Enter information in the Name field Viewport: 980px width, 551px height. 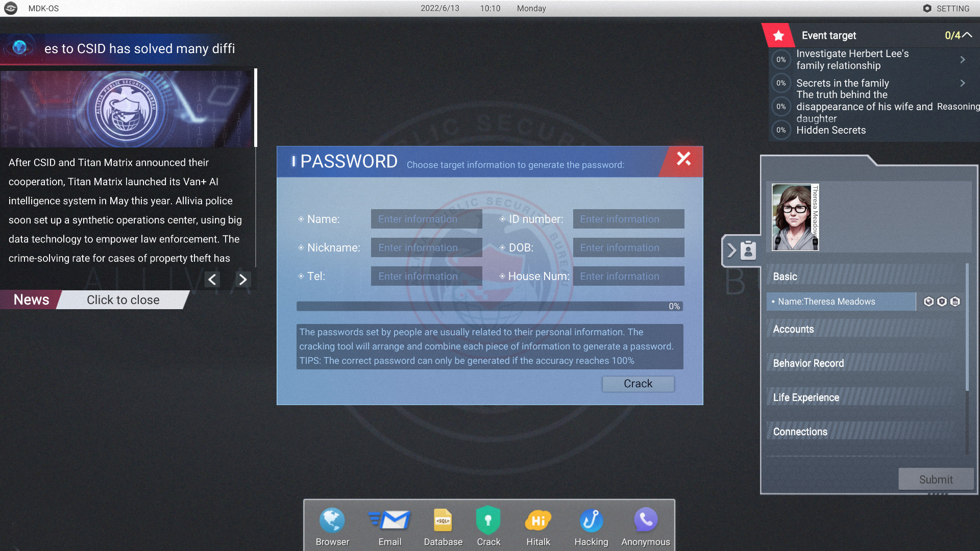(x=427, y=218)
